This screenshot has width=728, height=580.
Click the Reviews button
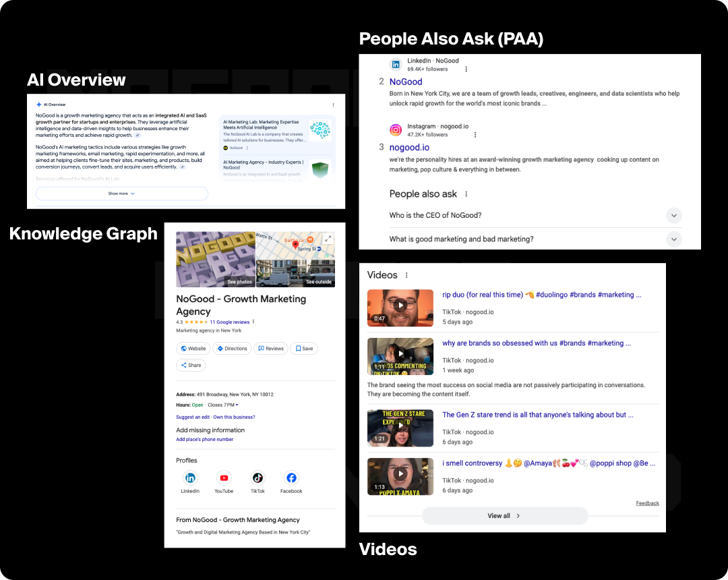(x=271, y=348)
